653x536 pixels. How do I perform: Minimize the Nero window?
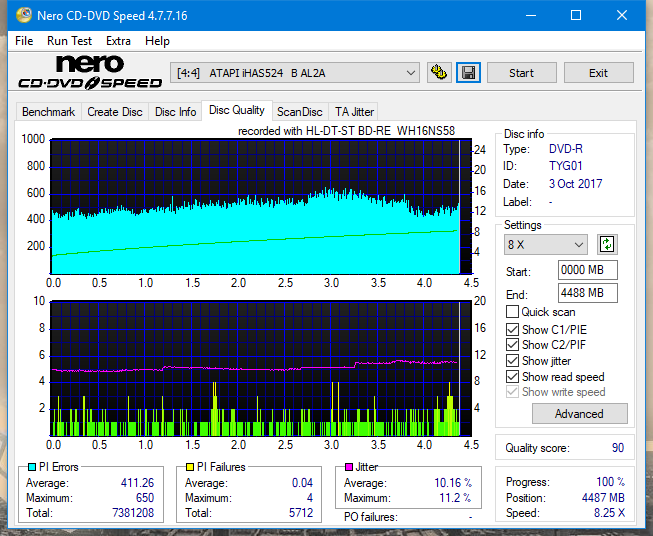tap(531, 15)
